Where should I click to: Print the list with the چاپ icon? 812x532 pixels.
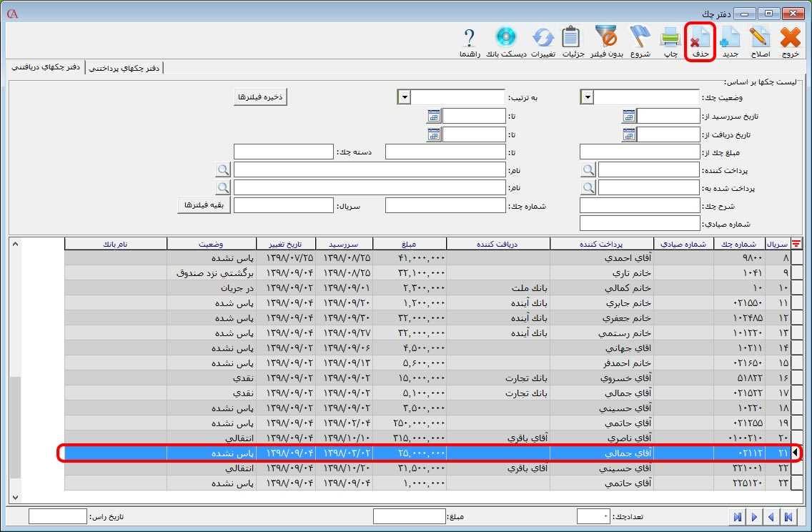click(670, 41)
